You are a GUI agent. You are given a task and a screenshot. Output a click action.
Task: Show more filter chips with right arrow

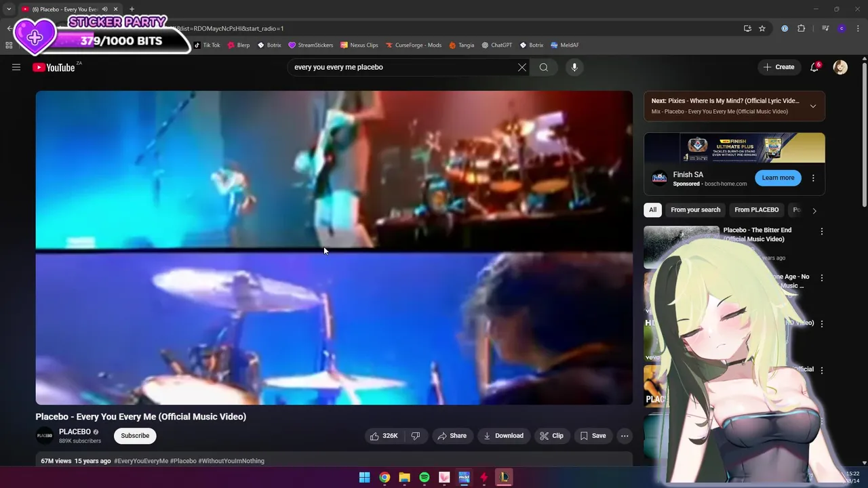tap(814, 210)
